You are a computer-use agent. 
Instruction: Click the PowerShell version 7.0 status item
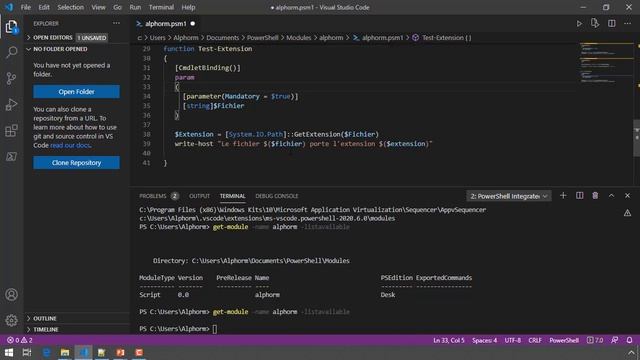[595, 340]
